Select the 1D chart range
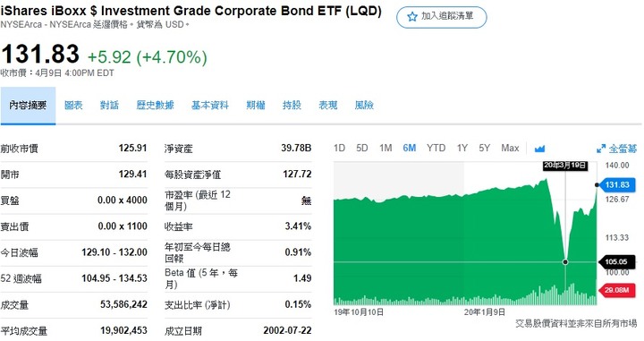644x341 pixels. [x=339, y=148]
